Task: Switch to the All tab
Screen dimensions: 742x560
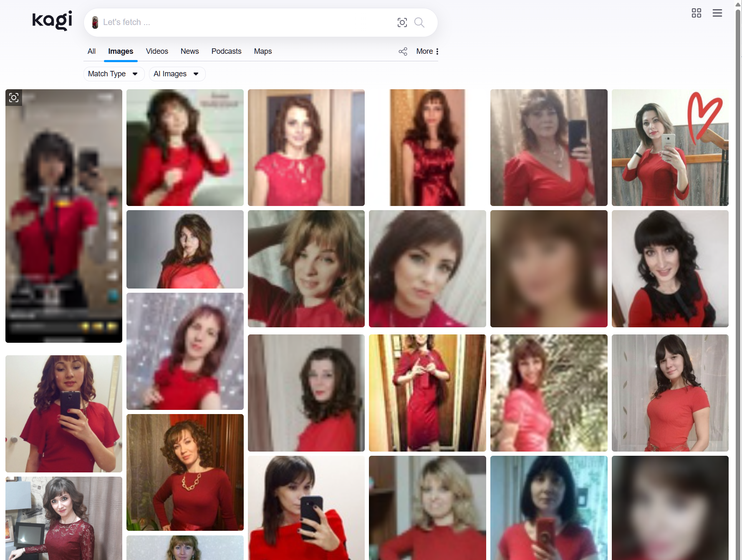Action: [x=91, y=51]
